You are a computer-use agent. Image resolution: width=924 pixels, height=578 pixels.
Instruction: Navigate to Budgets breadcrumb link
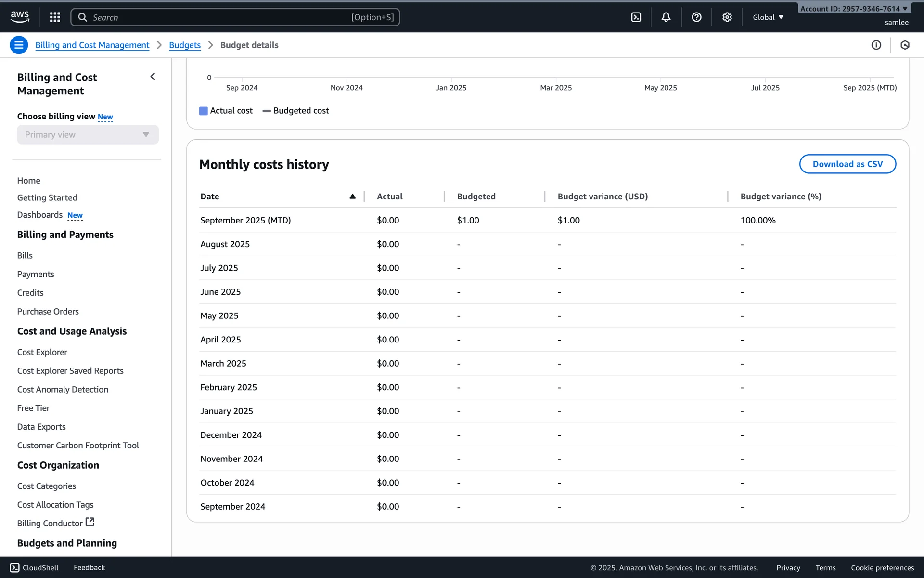(185, 45)
